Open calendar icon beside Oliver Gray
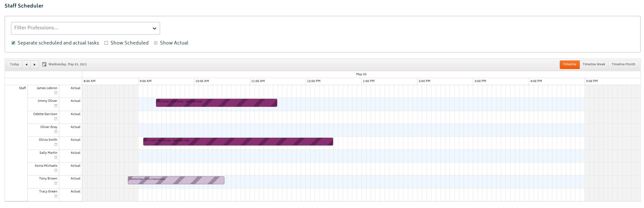This screenshot has width=644, height=208. (x=56, y=132)
